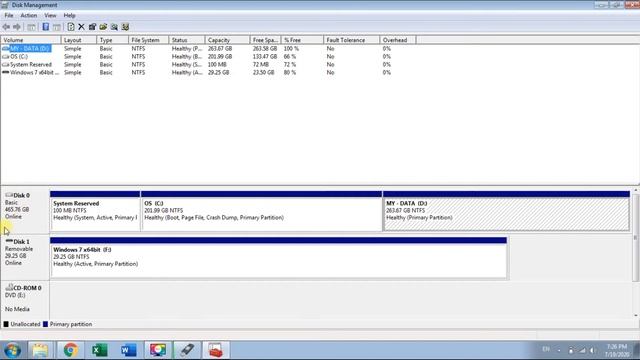Sort by the Type column header
Image resolution: width=640 pixels, height=360 pixels.
pyautogui.click(x=113, y=40)
